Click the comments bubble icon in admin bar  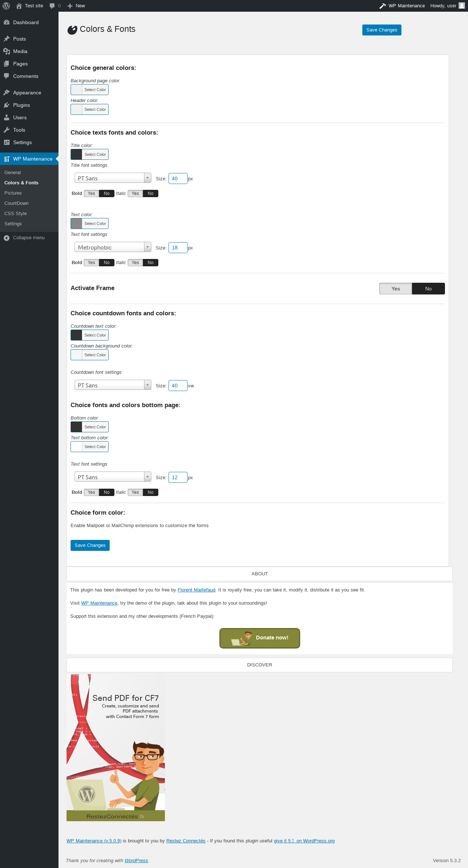tap(52, 6)
